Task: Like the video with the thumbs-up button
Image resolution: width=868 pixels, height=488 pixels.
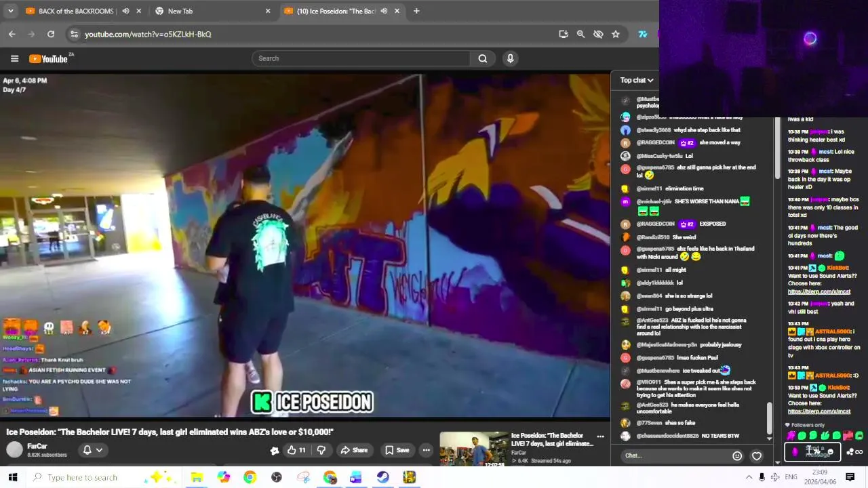Action: tap(296, 450)
